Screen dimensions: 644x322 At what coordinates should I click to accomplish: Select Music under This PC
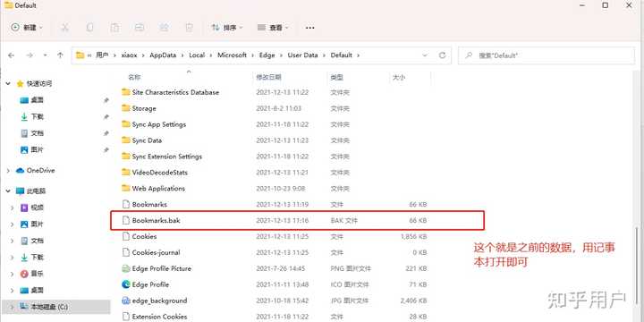click(37, 274)
